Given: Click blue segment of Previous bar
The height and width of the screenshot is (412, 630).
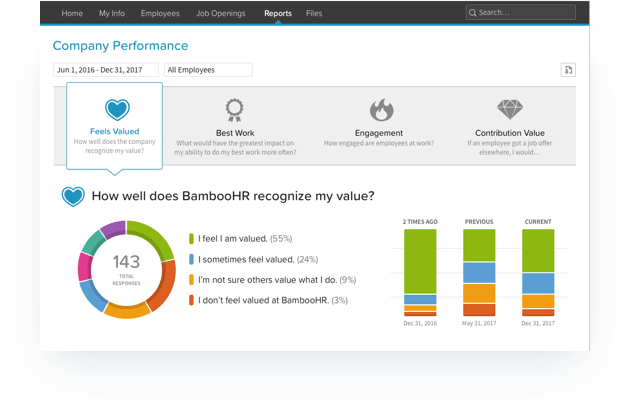Looking at the screenshot, I should pos(479,273).
